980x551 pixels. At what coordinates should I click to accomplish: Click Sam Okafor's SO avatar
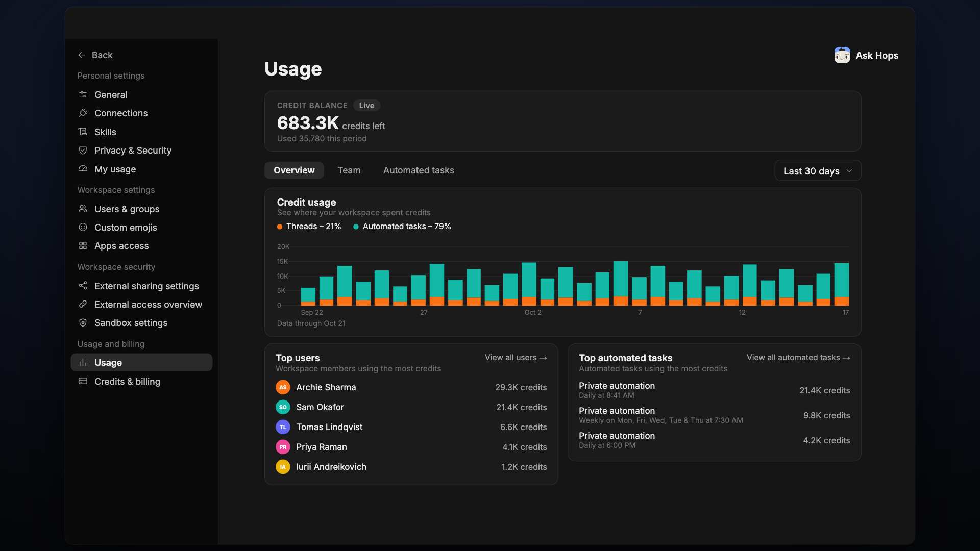tap(283, 407)
